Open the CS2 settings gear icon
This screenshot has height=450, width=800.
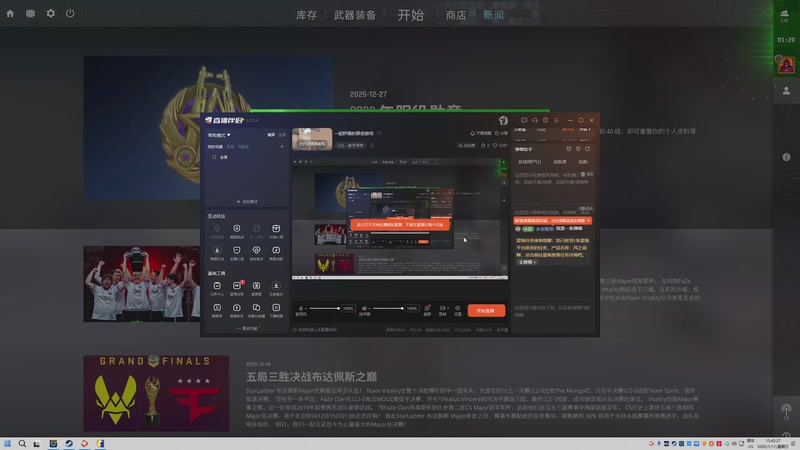(x=51, y=14)
